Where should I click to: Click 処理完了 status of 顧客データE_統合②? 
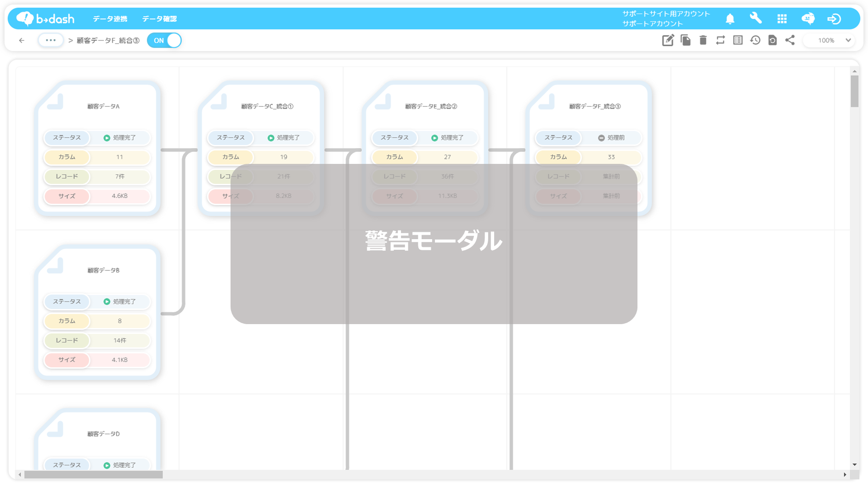click(x=448, y=138)
